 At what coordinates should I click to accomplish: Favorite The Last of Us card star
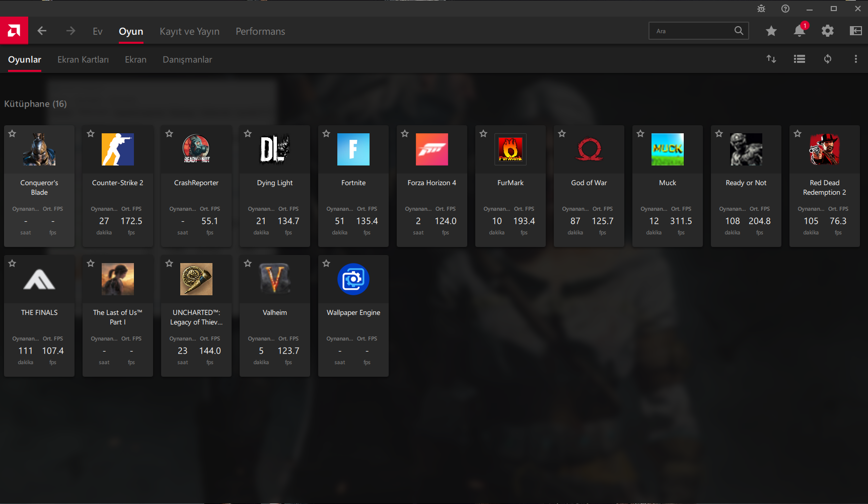pyautogui.click(x=91, y=263)
